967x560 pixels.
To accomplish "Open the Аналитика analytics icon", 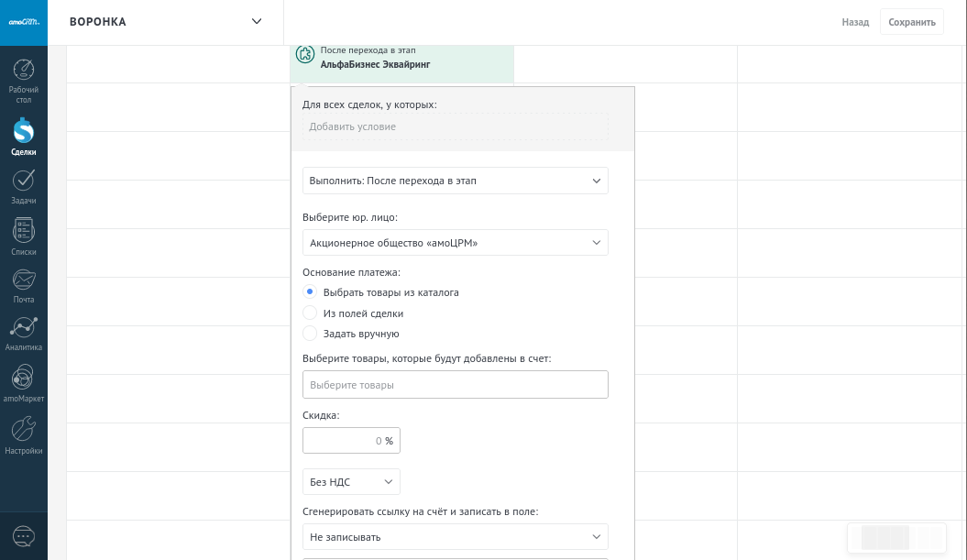I will pyautogui.click(x=24, y=328).
